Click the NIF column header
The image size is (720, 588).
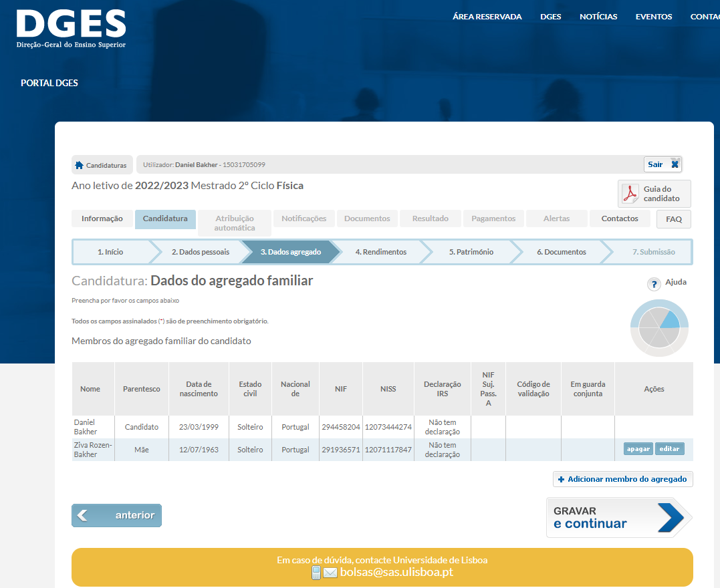click(x=341, y=389)
